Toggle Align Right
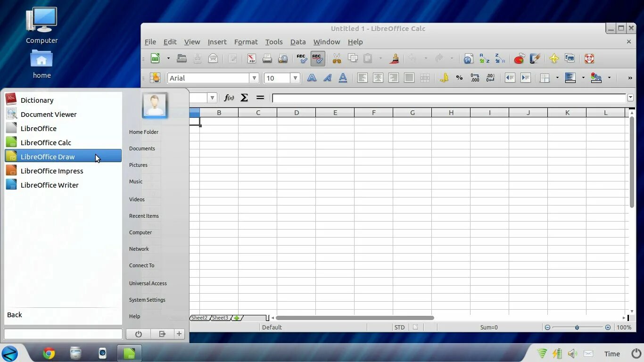 (x=393, y=78)
